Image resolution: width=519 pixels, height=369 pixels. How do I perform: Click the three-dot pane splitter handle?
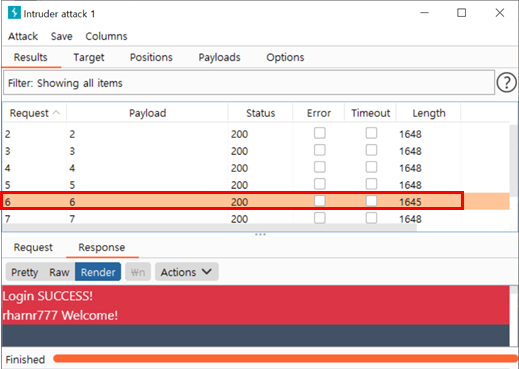coord(260,234)
